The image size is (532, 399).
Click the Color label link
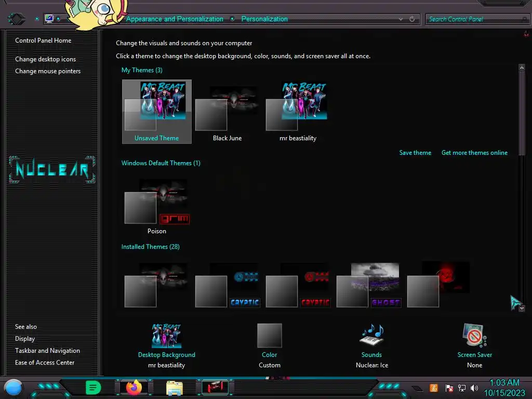[x=270, y=354]
